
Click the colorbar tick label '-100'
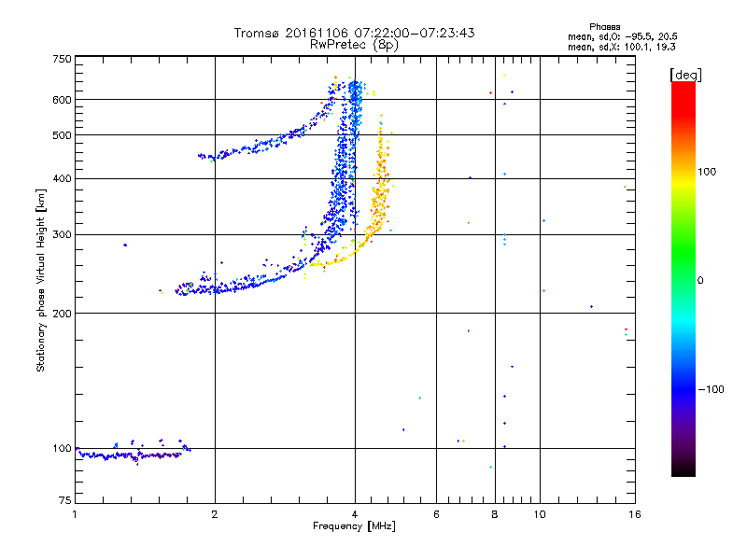pyautogui.click(x=712, y=389)
